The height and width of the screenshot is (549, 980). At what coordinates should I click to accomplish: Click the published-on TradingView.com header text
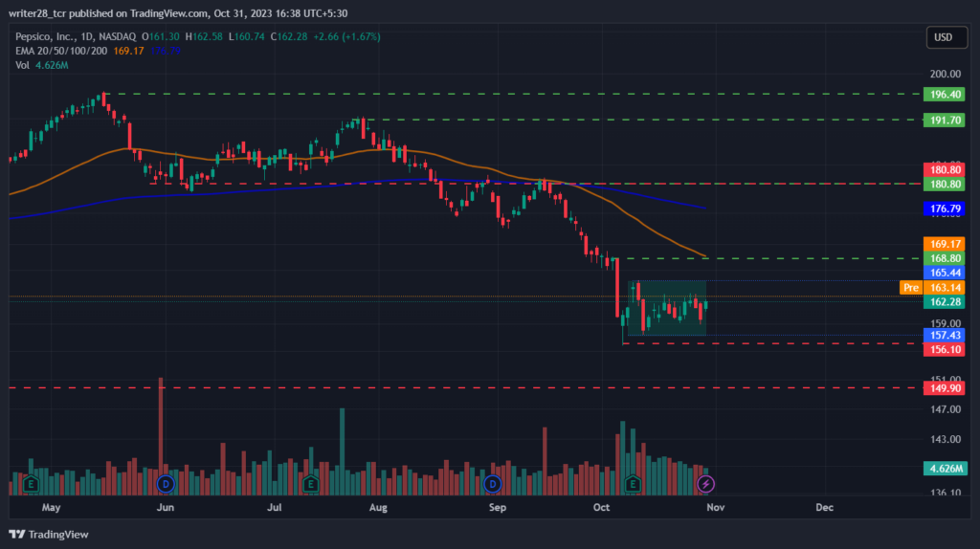(178, 13)
